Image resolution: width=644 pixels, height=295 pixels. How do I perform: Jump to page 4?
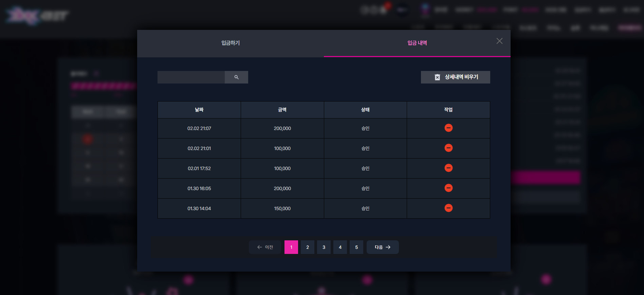pyautogui.click(x=340, y=247)
